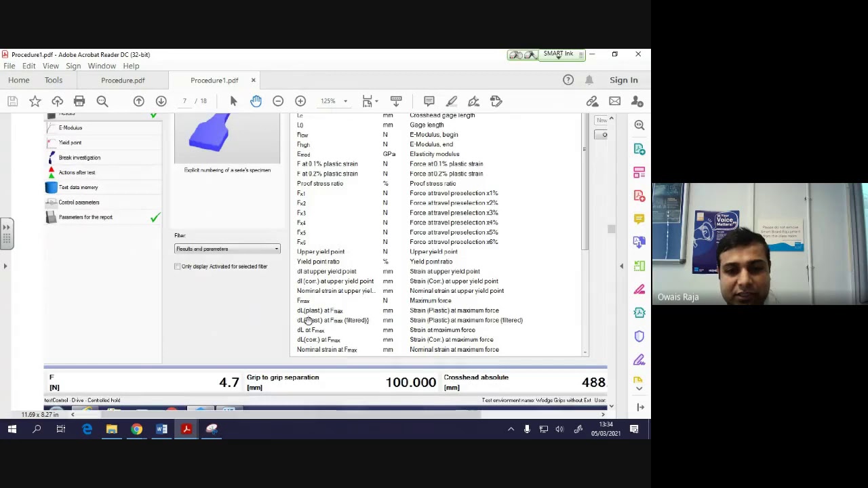This screenshot has width=868, height=488.
Task: Open the Help menu
Action: [x=131, y=66]
